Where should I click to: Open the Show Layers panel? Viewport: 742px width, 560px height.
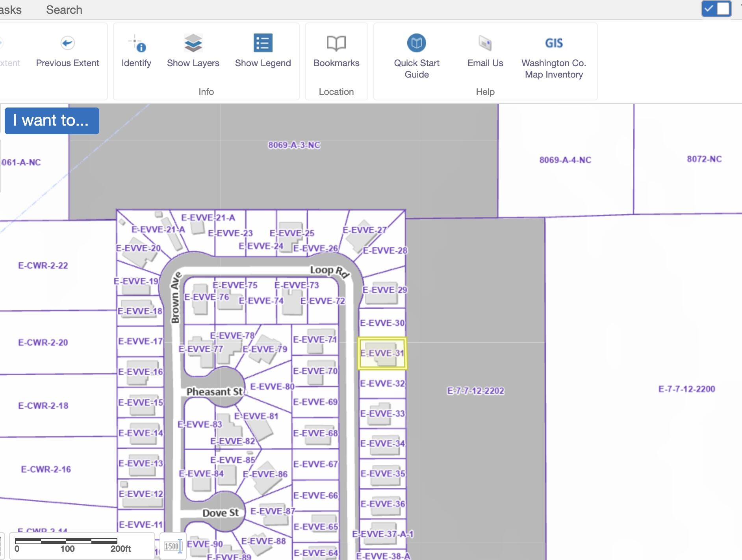(193, 43)
